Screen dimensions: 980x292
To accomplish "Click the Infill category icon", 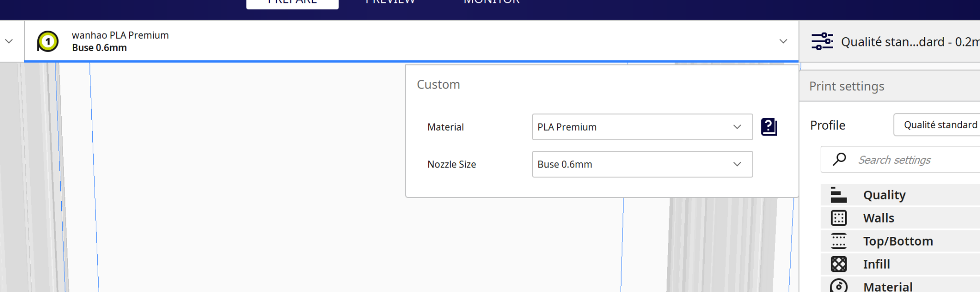I will point(838,264).
